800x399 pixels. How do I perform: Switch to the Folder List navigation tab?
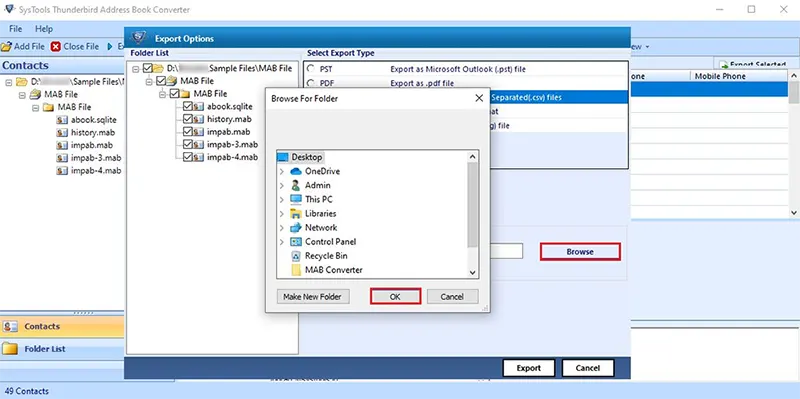coord(62,349)
